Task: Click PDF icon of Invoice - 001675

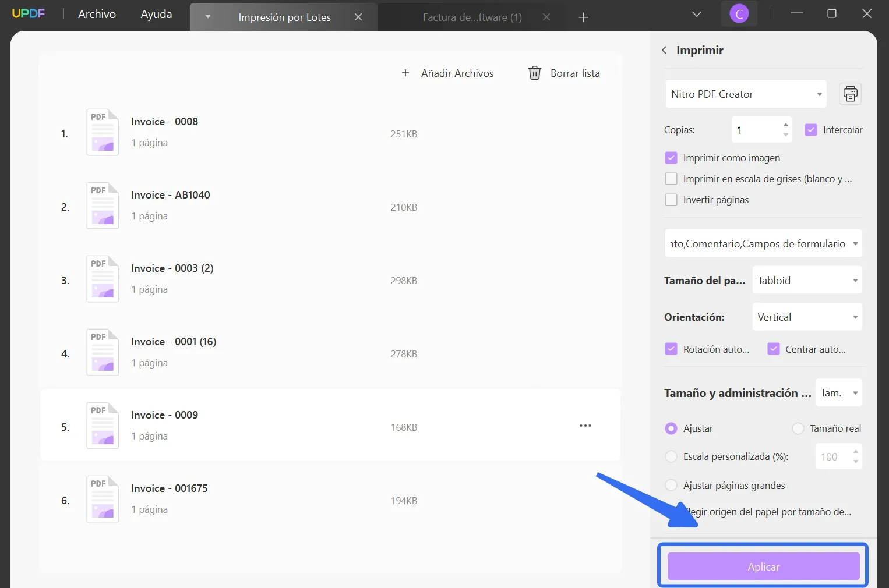Action: point(103,499)
